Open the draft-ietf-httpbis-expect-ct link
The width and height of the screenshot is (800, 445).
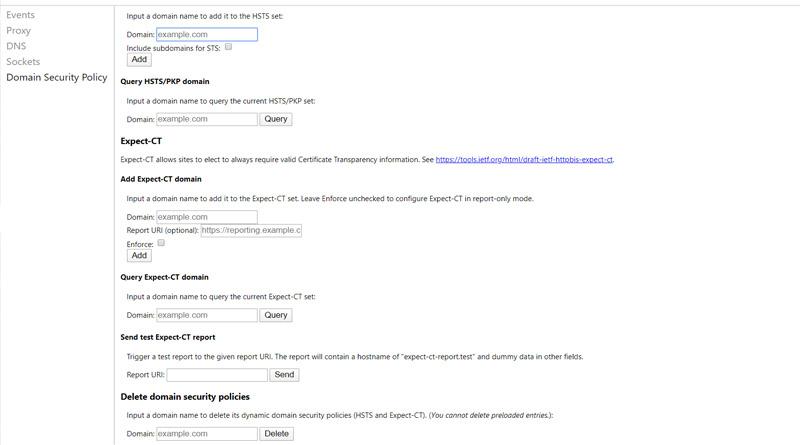click(x=524, y=160)
